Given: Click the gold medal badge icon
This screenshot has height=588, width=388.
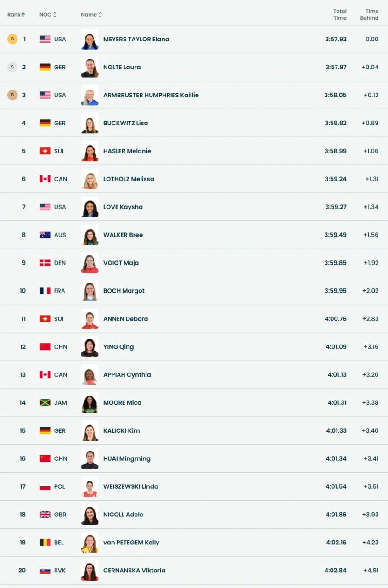Looking at the screenshot, I should 12,39.
